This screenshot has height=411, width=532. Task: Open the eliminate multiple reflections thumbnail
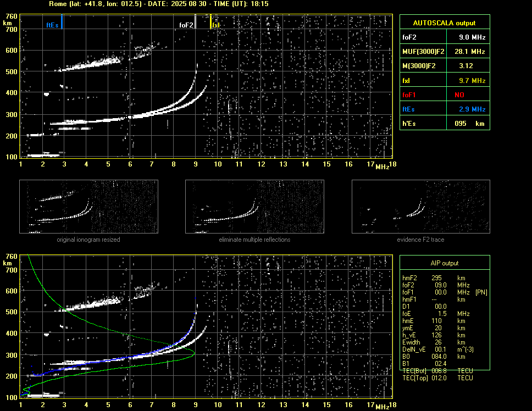pyautogui.click(x=254, y=207)
